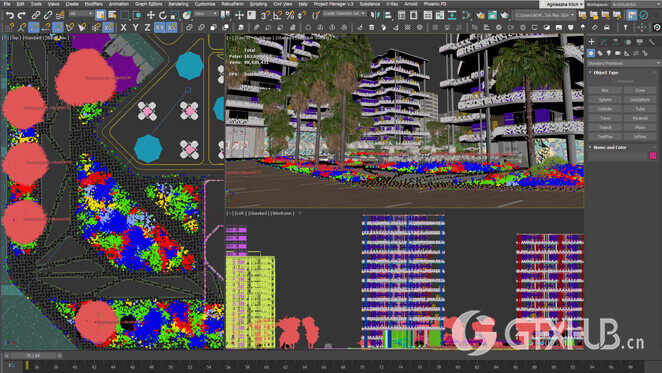Click the Redo arrow icon
Viewport: 662px width, 373px height.
[21, 15]
